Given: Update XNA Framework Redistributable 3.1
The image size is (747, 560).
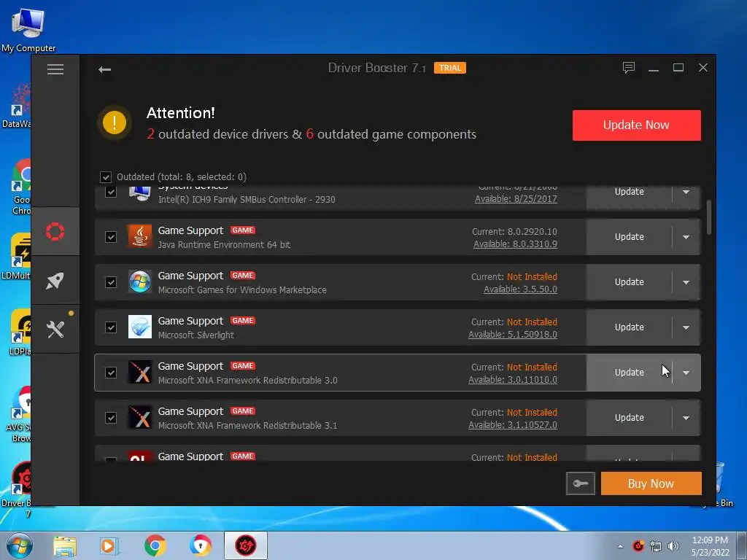Looking at the screenshot, I should tap(629, 418).
